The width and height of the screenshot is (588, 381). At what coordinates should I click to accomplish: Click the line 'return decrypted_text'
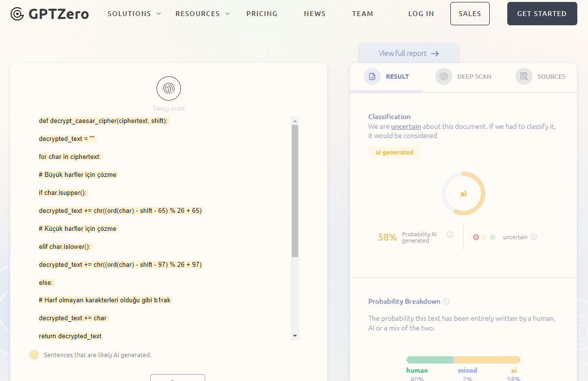(71, 336)
